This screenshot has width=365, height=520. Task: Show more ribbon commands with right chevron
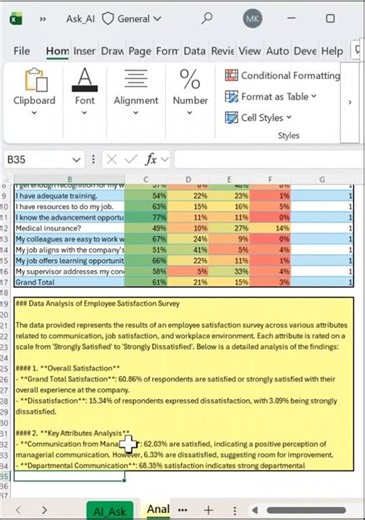350,102
